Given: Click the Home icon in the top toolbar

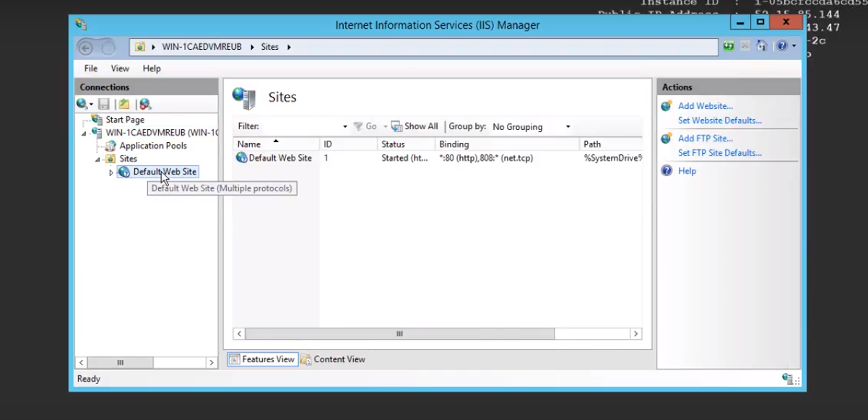Looking at the screenshot, I should (761, 46).
